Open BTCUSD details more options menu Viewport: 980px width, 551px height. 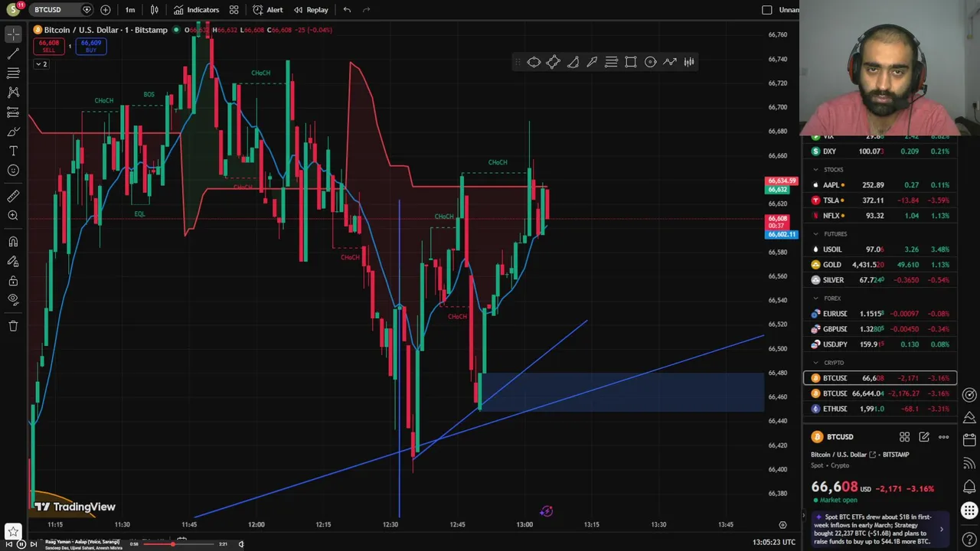pos(944,437)
